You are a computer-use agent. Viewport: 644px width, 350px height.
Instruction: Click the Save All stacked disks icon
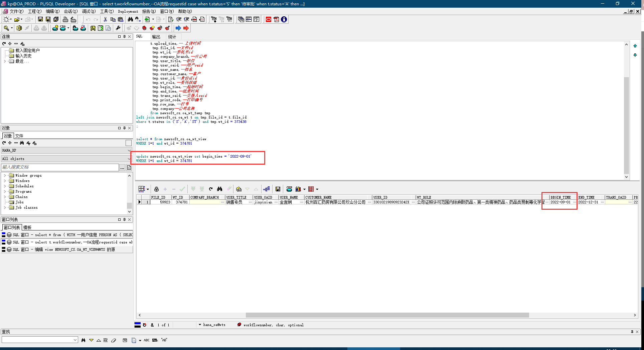tap(56, 19)
